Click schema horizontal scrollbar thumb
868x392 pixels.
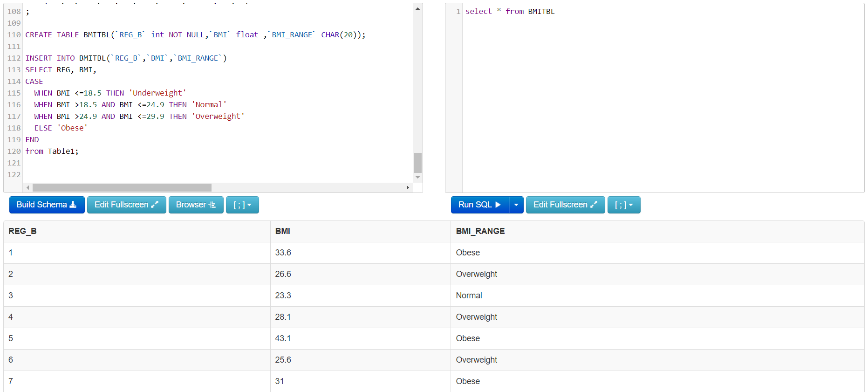click(122, 187)
